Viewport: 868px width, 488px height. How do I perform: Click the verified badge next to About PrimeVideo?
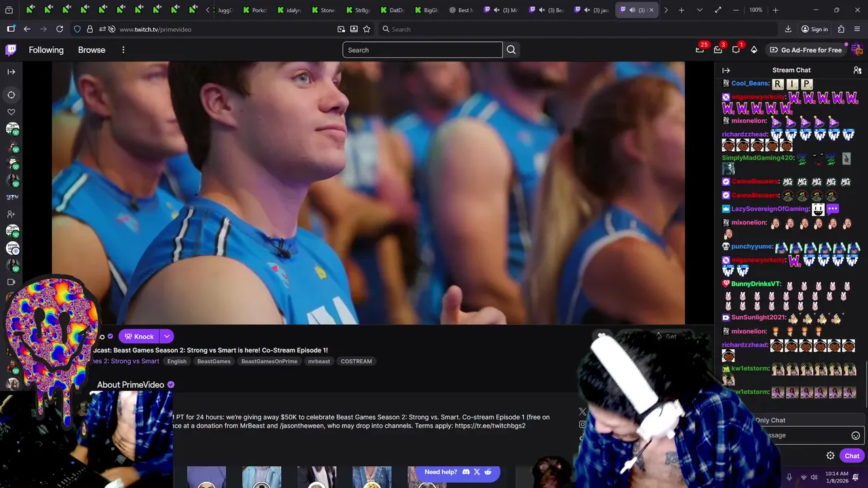171,385
